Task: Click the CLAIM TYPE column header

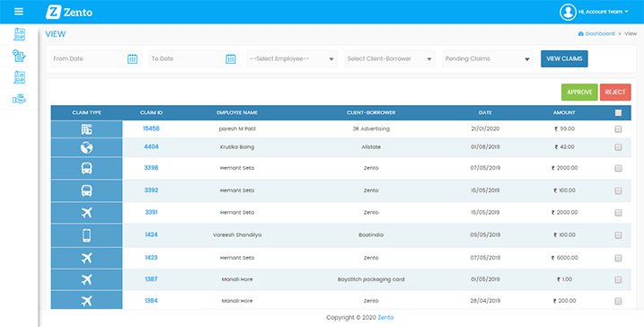Action: point(86,112)
